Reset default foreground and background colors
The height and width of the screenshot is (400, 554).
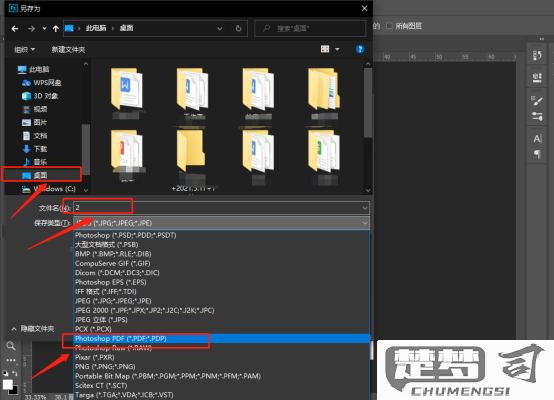(x=5, y=373)
